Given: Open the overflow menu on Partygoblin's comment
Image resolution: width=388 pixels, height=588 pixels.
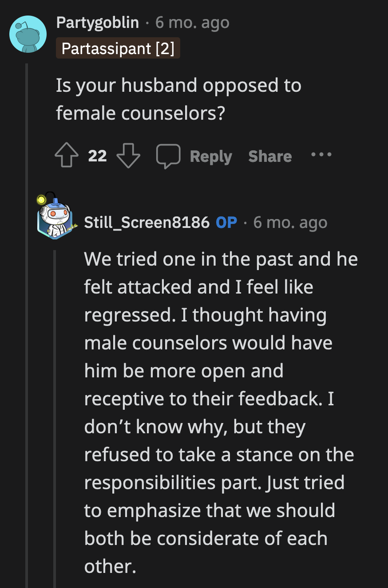Looking at the screenshot, I should pos(321,155).
